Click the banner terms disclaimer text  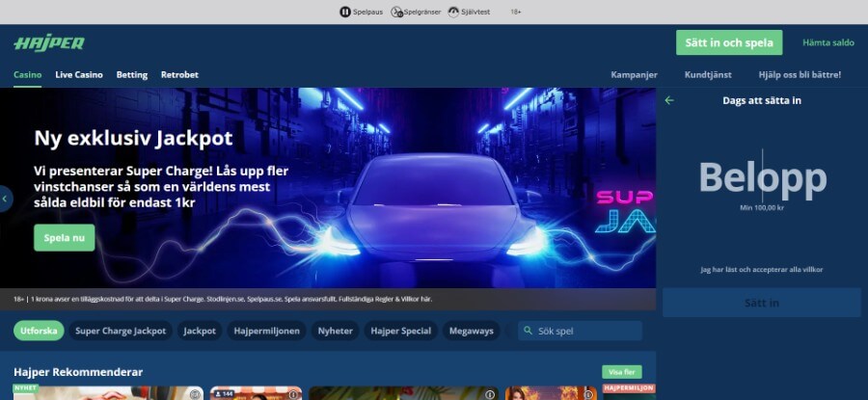223,299
